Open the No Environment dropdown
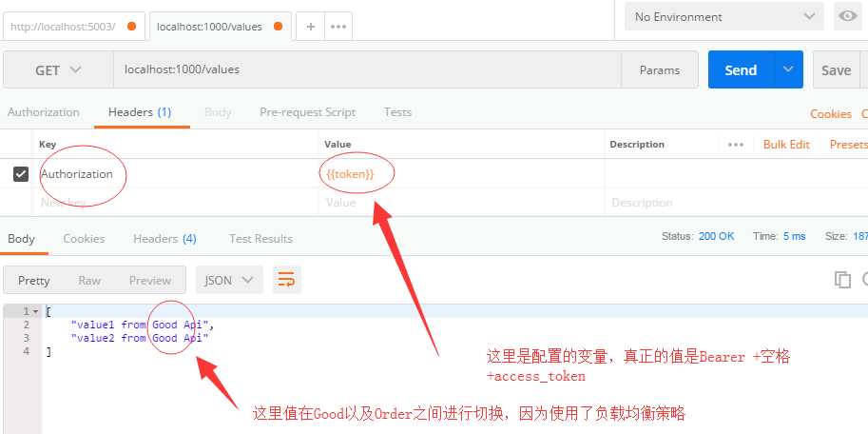Screen dimensions: 868x434 tap(724, 16)
